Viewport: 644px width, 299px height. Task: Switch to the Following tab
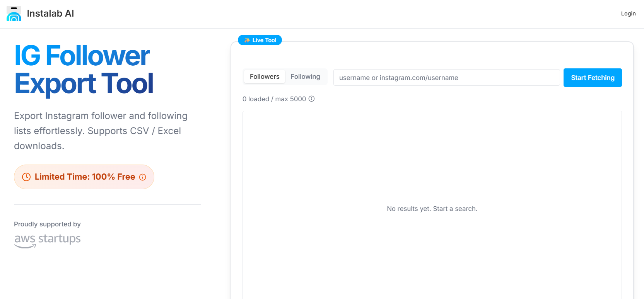[305, 76]
